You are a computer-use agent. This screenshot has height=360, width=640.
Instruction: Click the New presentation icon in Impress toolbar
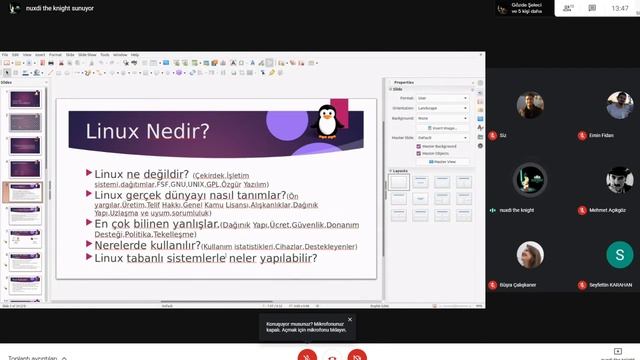coord(7,63)
